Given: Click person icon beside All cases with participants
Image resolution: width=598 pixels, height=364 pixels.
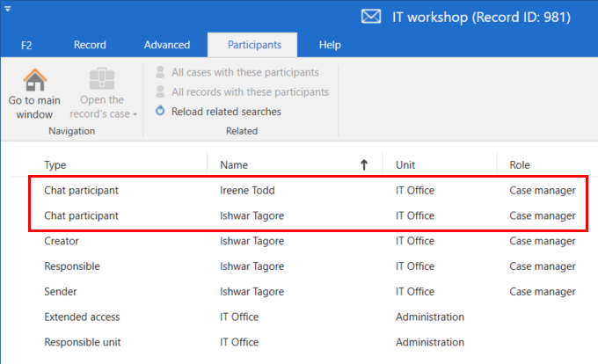Looking at the screenshot, I should [x=160, y=71].
